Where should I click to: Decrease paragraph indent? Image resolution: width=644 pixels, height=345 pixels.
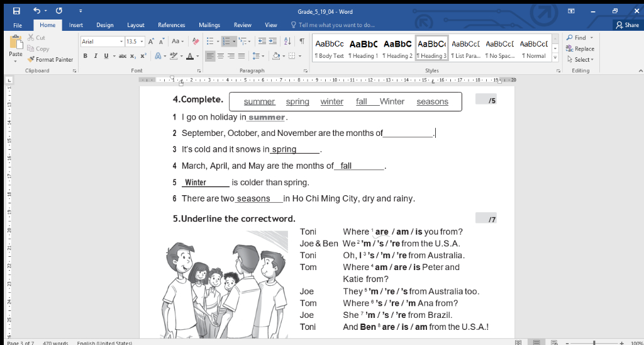coord(262,42)
